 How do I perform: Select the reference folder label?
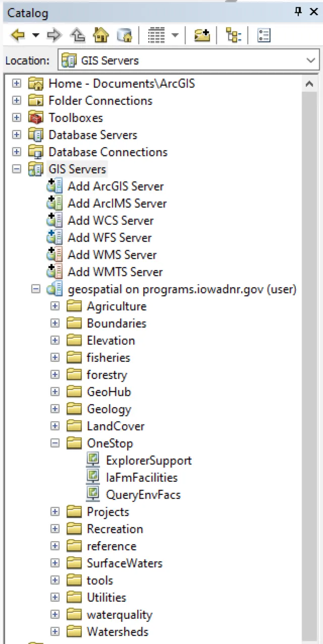click(x=112, y=546)
